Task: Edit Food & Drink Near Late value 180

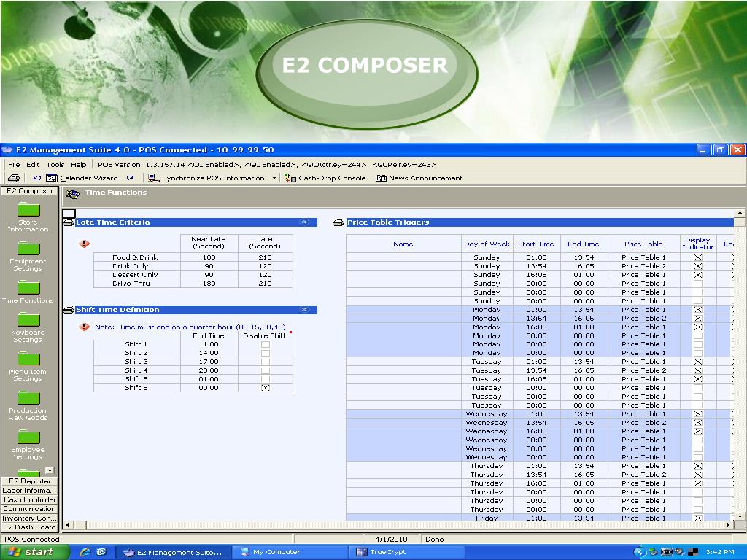Action: tap(209, 257)
